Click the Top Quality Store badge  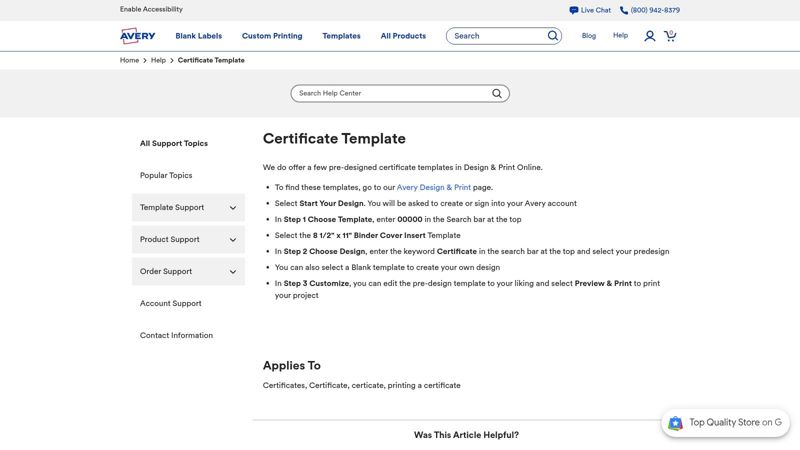(725, 423)
